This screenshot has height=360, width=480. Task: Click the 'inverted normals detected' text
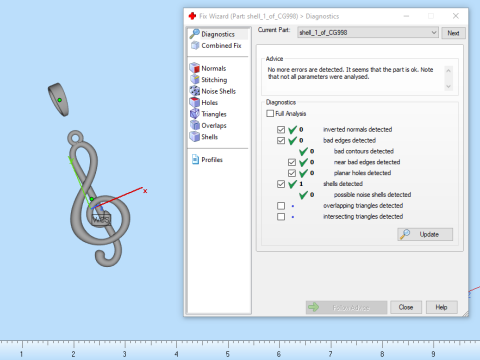(357, 130)
